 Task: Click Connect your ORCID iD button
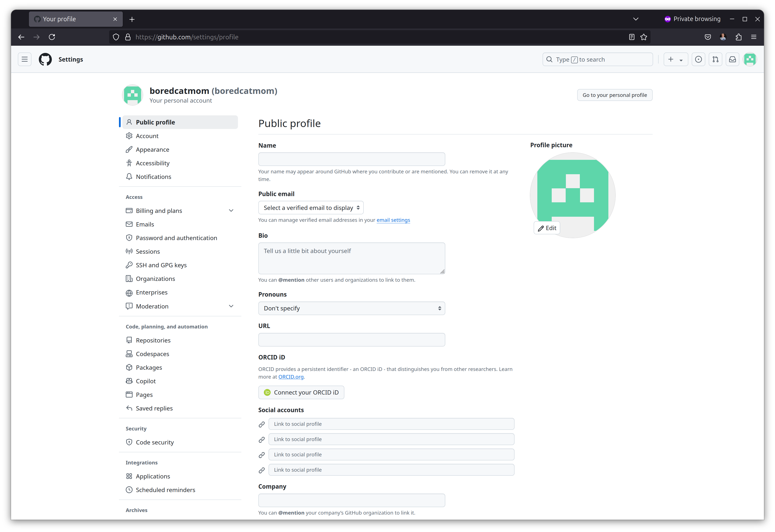[x=301, y=392]
